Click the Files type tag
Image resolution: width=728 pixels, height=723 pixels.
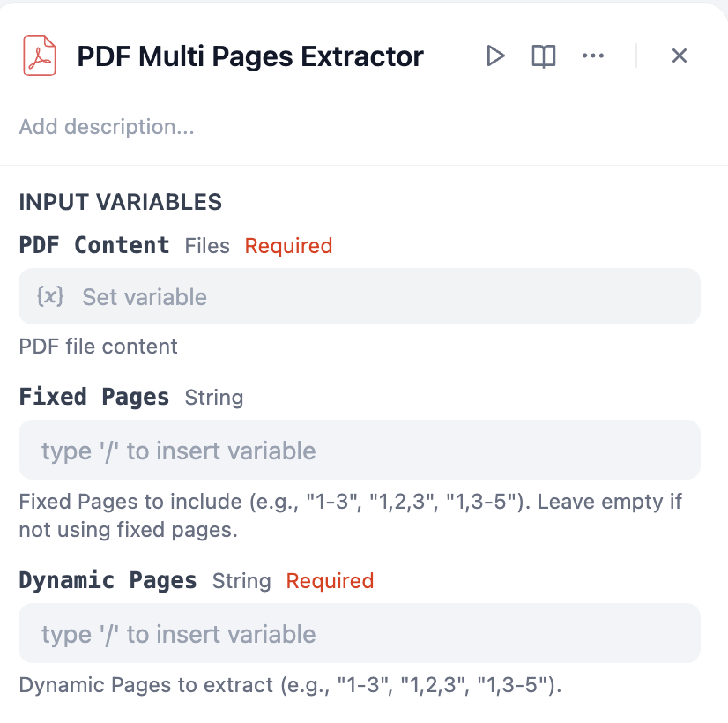(207, 246)
